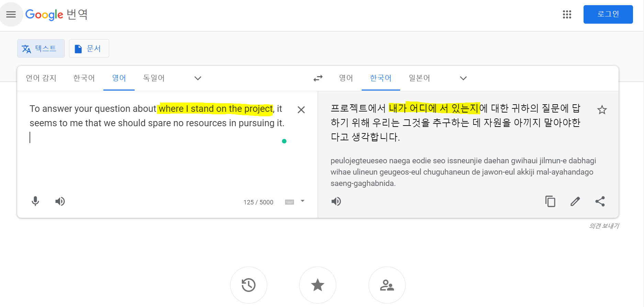
Task: Open saved translations star button
Action: point(318,285)
